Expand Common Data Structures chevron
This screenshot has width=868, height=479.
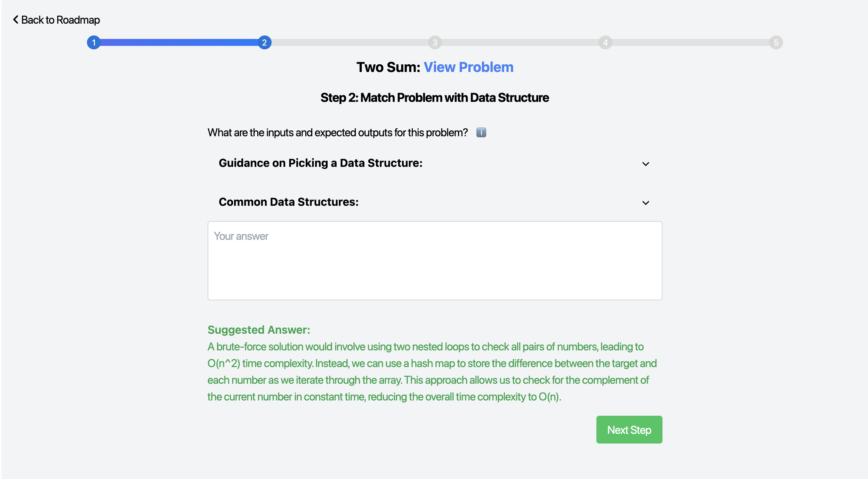click(x=646, y=203)
